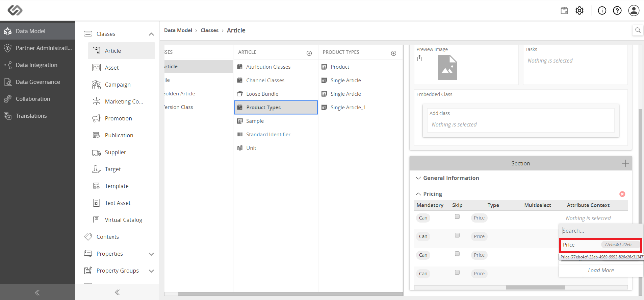Select Single Article_1 row
Screen dimensions: 644x300
point(360,108)
